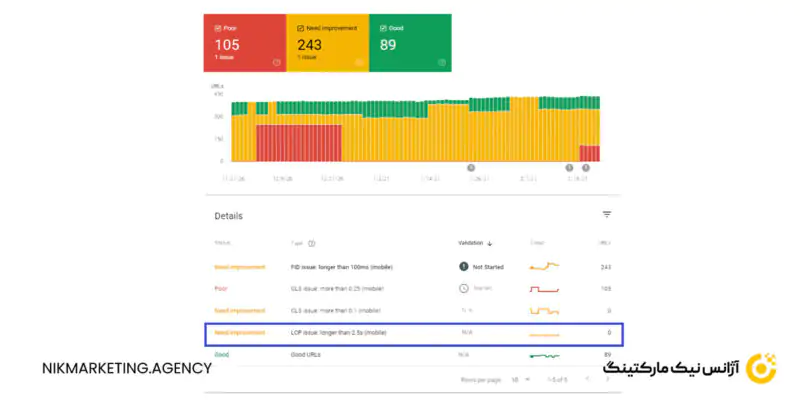Click the clock icon in the CLS Poor row
Image resolution: width=800 pixels, height=400 pixels.
[x=463, y=288]
